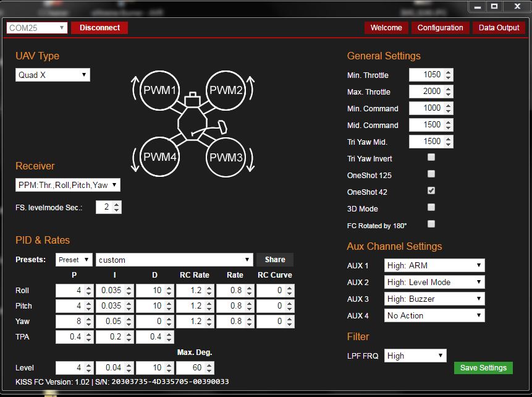Click the PWM4 motor circle in diagram
Viewport: 532px width, 397px height.
(x=160, y=157)
